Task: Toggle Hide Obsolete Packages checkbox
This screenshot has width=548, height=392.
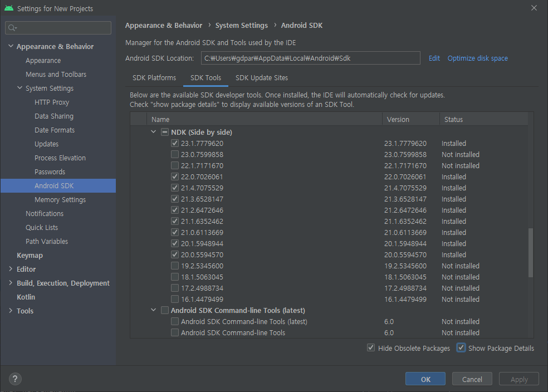Action: [x=371, y=348]
